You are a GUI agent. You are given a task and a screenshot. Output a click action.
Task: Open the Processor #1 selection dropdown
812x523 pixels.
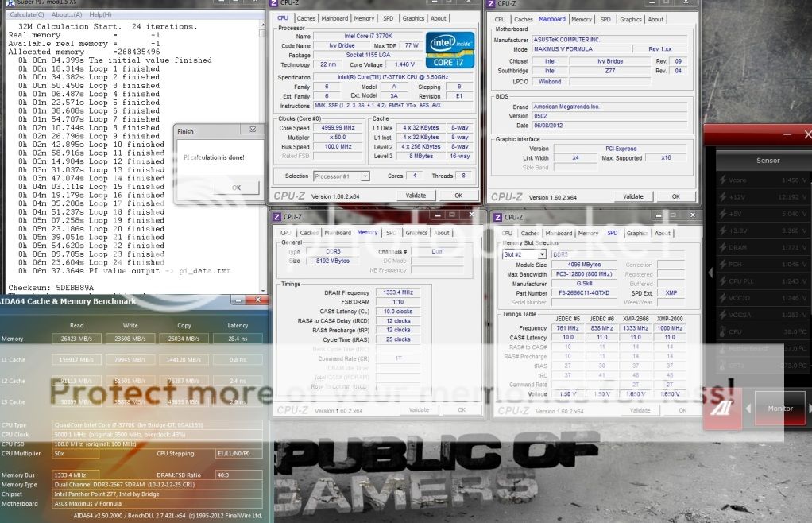click(343, 176)
